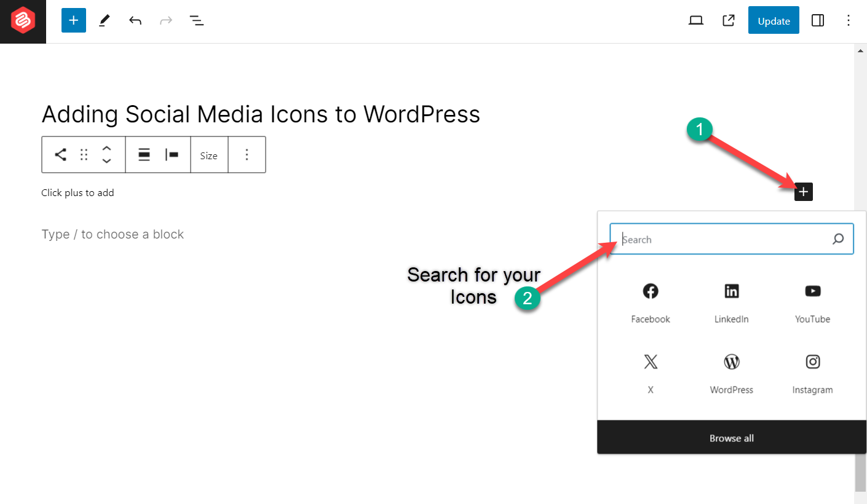This screenshot has height=504, width=867.
Task: Click the Update button
Action: click(773, 20)
